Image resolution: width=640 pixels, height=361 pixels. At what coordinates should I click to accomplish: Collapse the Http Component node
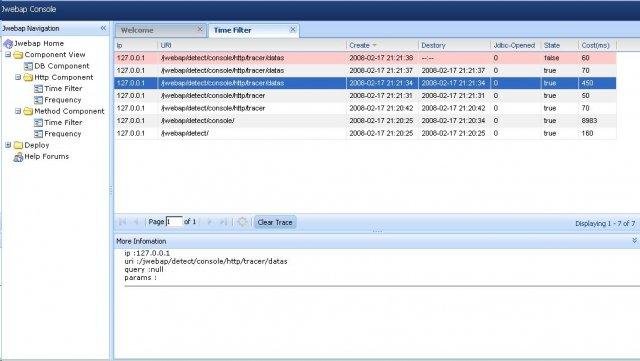click(18, 77)
